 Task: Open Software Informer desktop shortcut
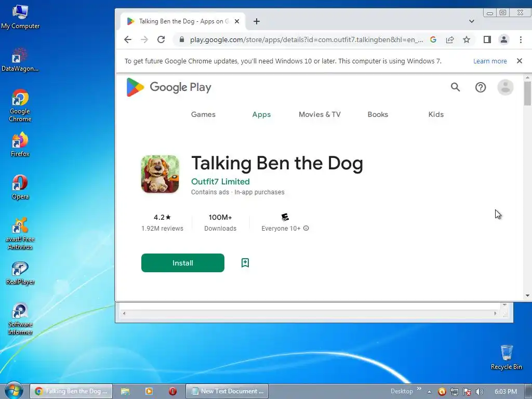(20, 319)
